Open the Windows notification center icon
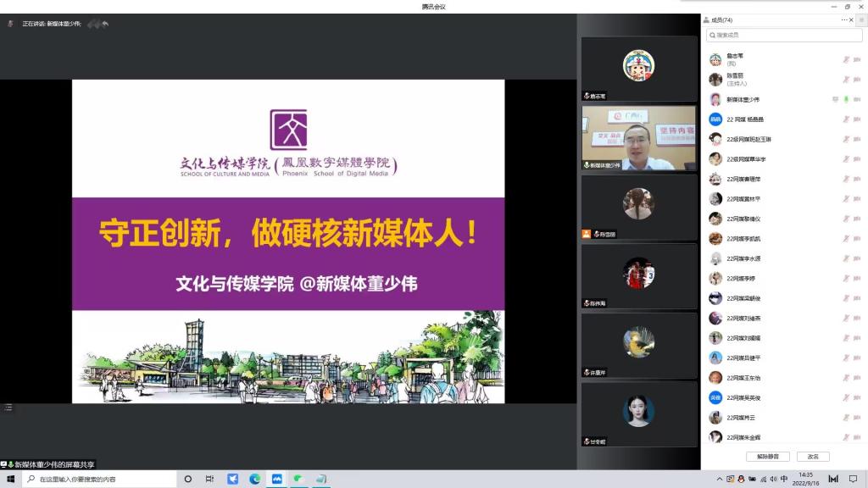Viewport: 868px width, 488px height. pyautogui.click(x=853, y=480)
